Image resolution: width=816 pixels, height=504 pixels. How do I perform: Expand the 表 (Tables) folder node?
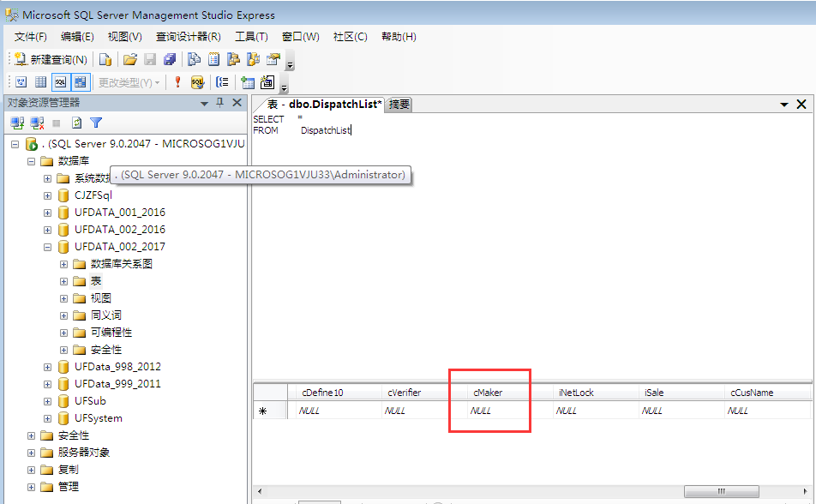coord(64,281)
